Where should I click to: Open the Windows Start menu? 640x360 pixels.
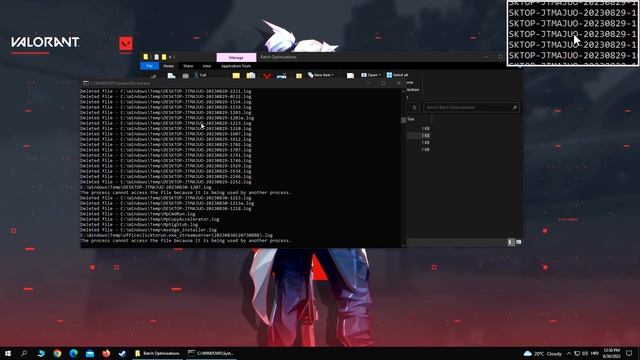tap(8, 353)
